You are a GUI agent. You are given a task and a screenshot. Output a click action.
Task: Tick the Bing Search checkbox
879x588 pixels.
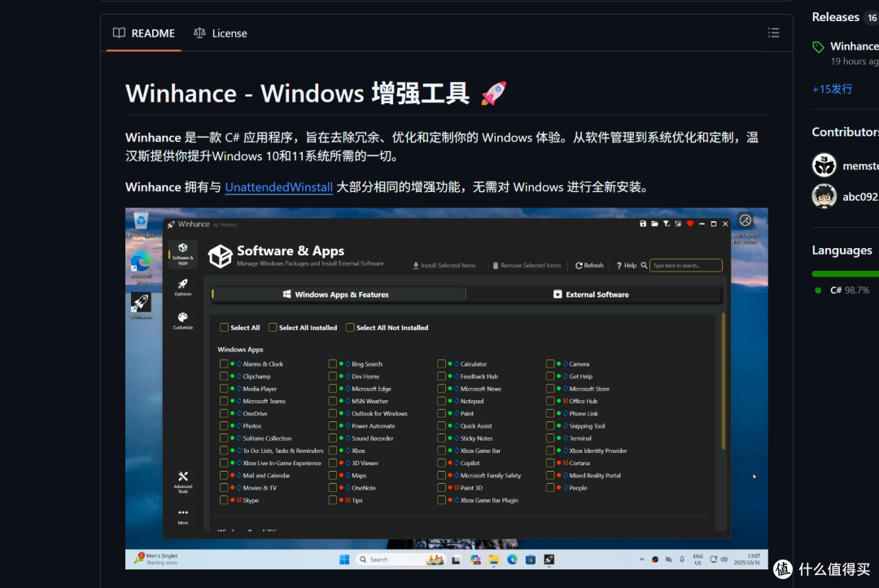coord(332,364)
